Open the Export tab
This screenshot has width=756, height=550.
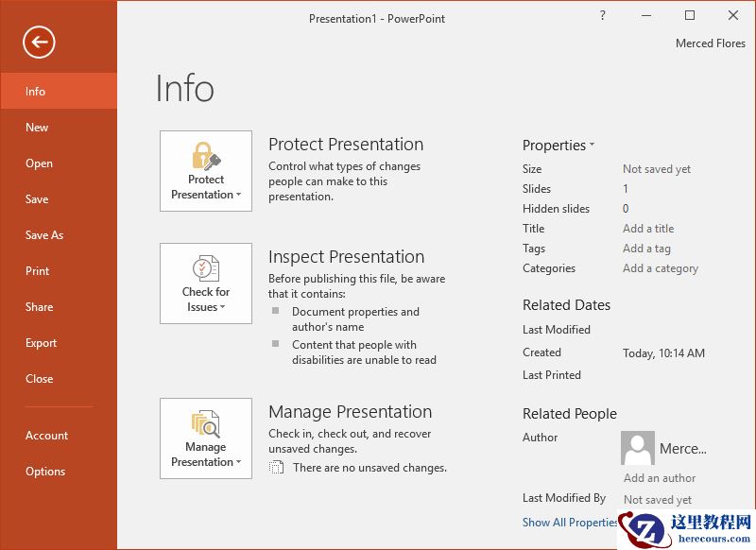click(59, 343)
